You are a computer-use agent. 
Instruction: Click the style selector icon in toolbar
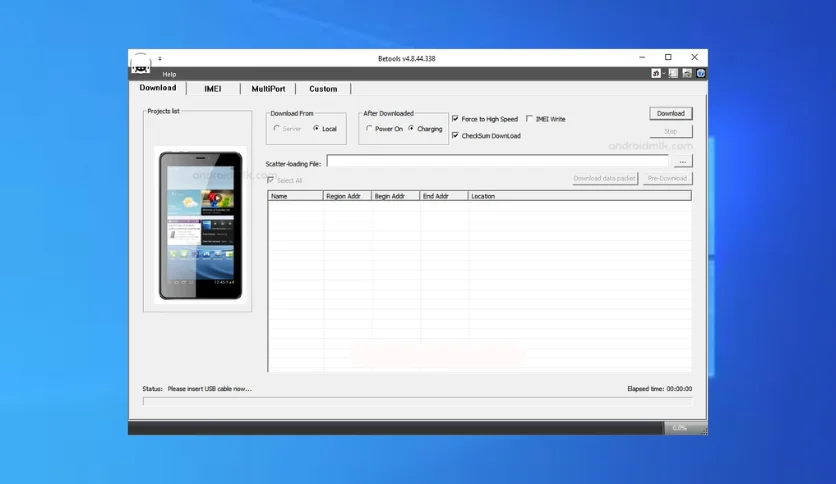pos(656,74)
